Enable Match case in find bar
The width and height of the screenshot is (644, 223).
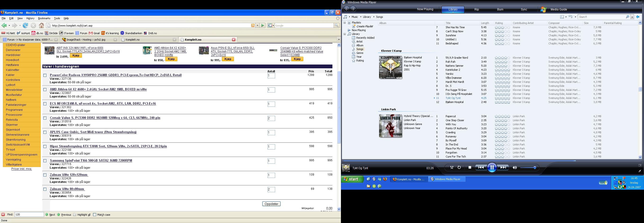(x=94, y=215)
